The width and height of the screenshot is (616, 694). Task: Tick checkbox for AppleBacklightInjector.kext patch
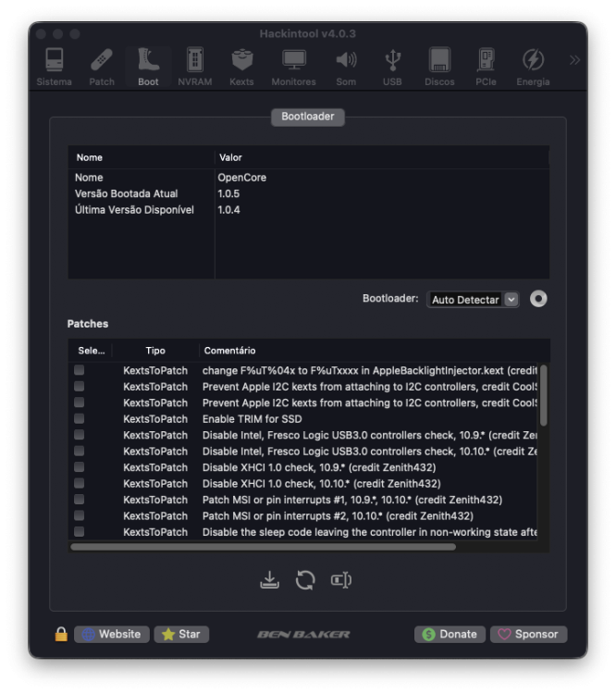(x=80, y=370)
